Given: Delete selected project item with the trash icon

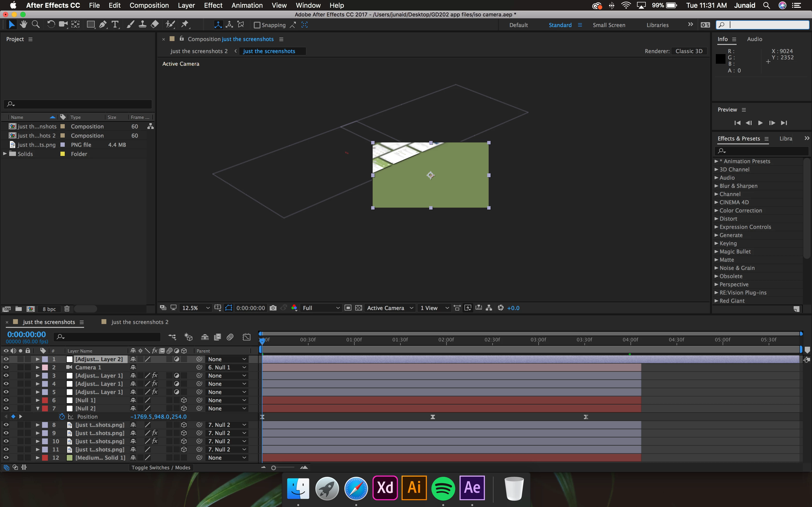Looking at the screenshot, I should (67, 309).
